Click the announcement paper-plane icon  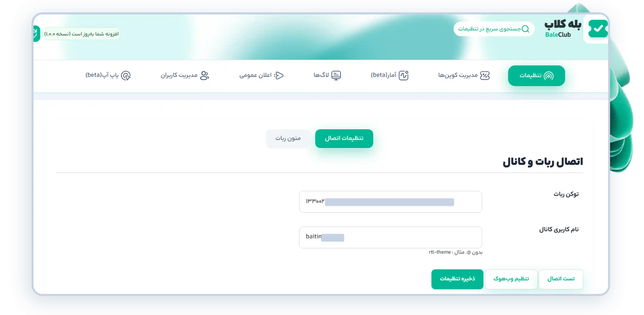279,76
